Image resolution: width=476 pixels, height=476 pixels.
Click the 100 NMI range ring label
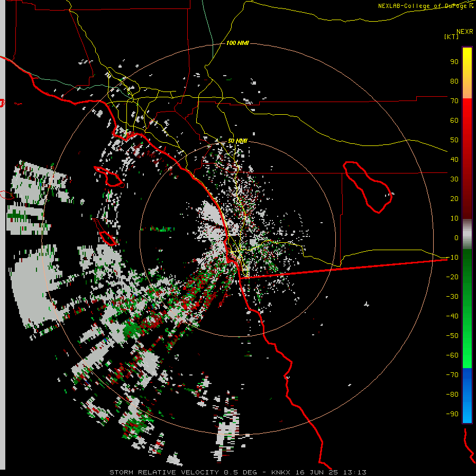[237, 43]
